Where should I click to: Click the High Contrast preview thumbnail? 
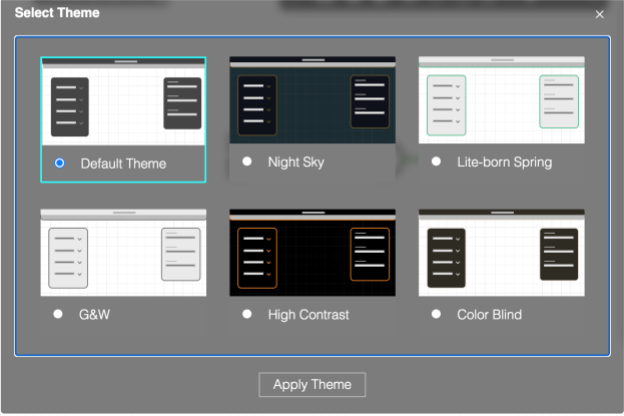pos(312,253)
